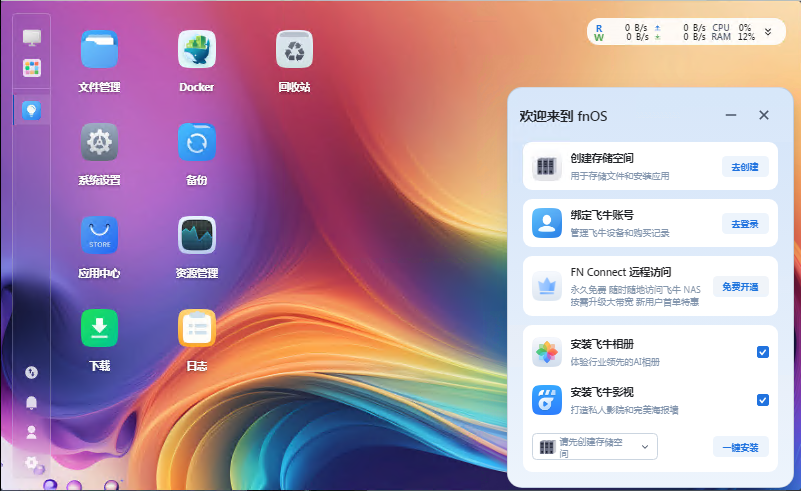The image size is (801, 491).
Task: Open the 资源管理 resource monitor icon
Action: pyautogui.click(x=197, y=236)
